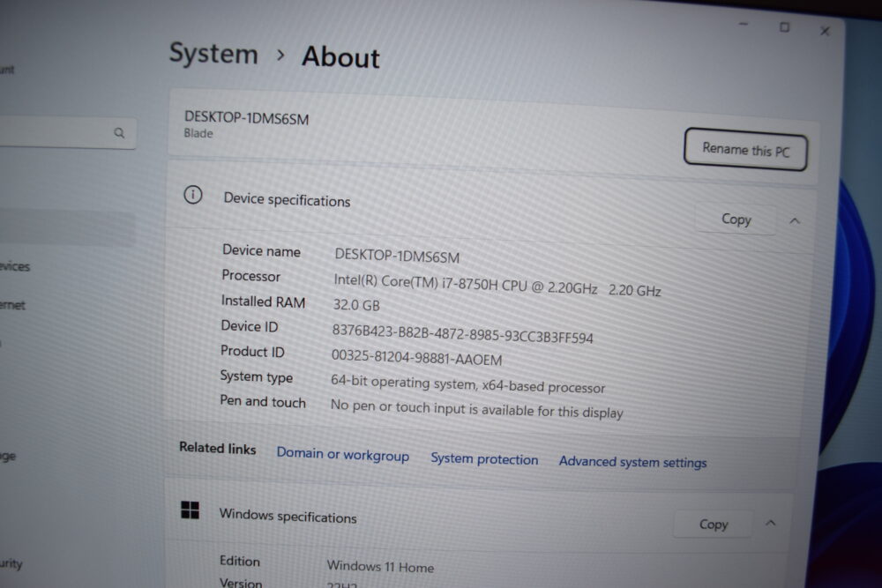Viewport: 882px width, 588px height.
Task: Click the Edition label
Action: [240, 561]
